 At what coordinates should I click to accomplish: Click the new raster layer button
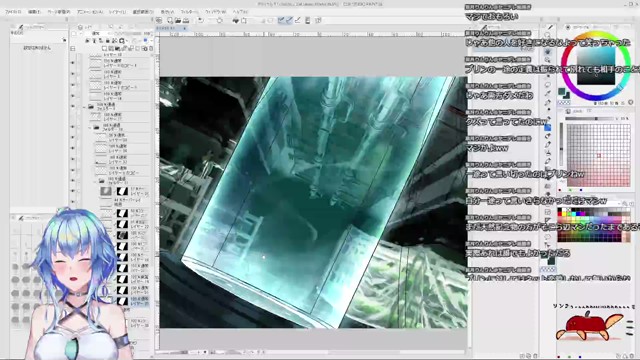(105, 49)
